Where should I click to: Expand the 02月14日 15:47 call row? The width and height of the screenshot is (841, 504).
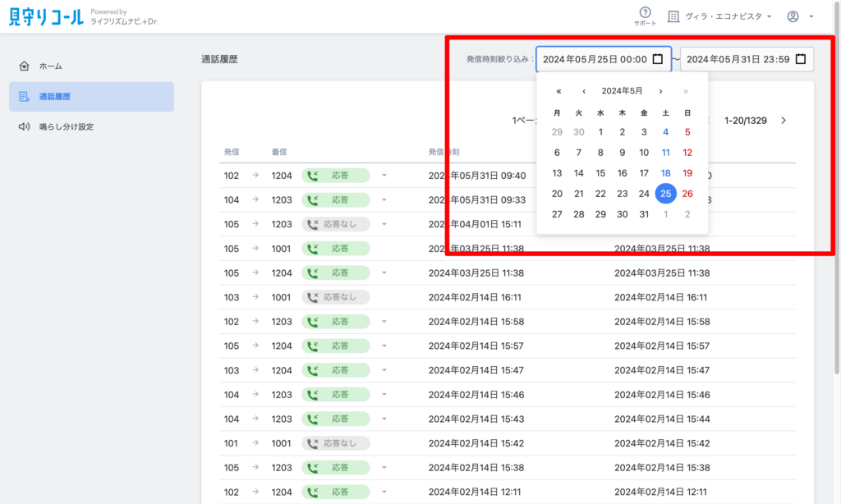[x=384, y=370]
